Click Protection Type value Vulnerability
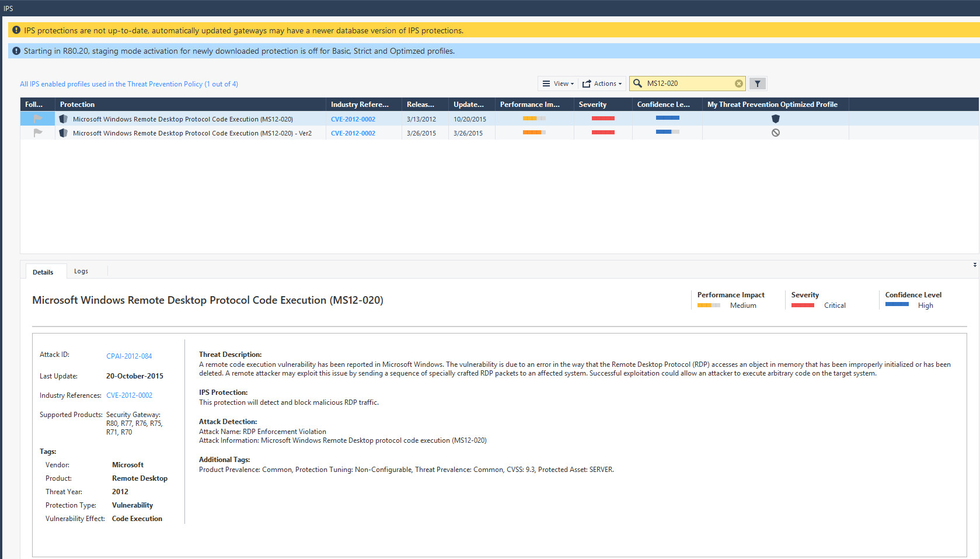This screenshot has height=559, width=980. pos(132,505)
